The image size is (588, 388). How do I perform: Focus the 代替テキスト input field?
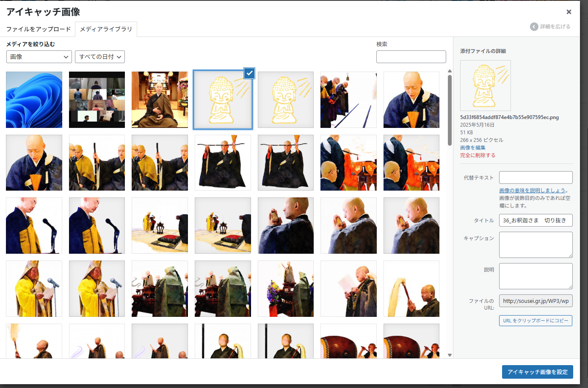(x=536, y=177)
